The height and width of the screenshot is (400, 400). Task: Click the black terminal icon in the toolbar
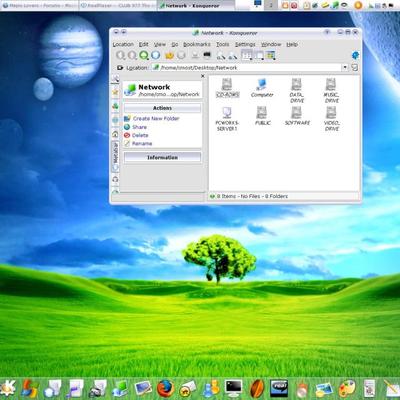pos(207,55)
